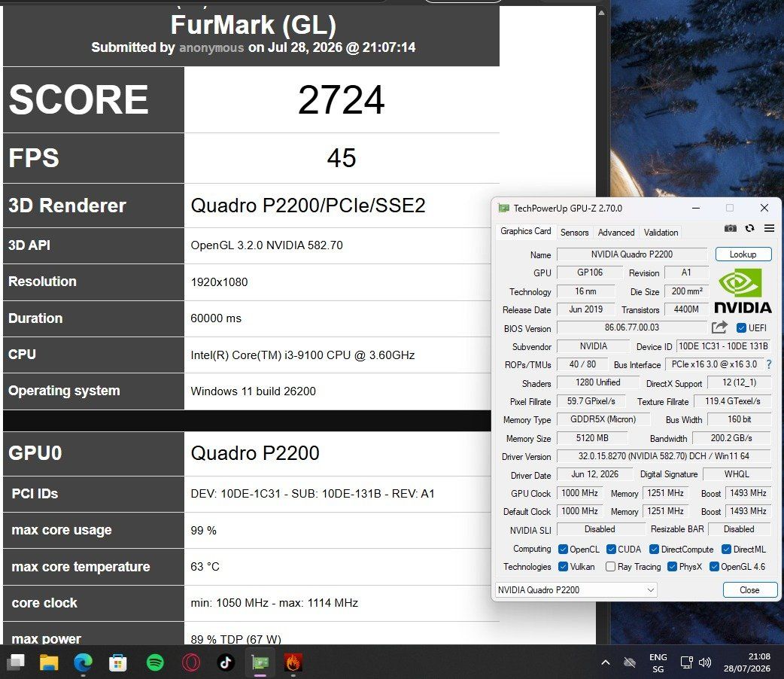
Task: Click the Windows 11 build 26200 text
Action: coord(253,391)
